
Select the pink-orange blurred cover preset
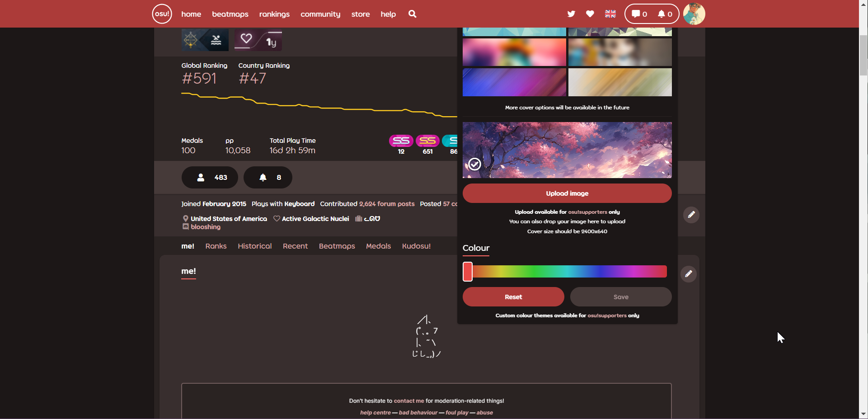pos(514,52)
